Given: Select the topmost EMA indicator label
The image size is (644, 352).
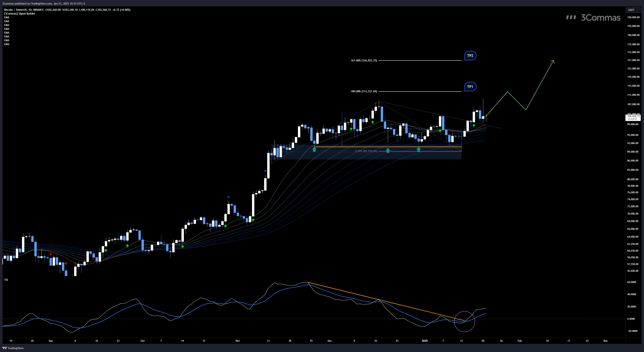Looking at the screenshot, I should (7, 17).
